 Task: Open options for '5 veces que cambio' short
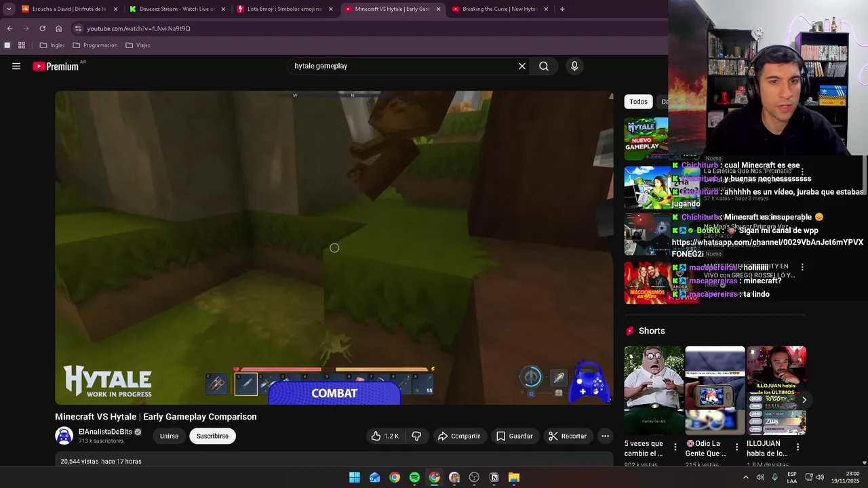[x=675, y=447]
